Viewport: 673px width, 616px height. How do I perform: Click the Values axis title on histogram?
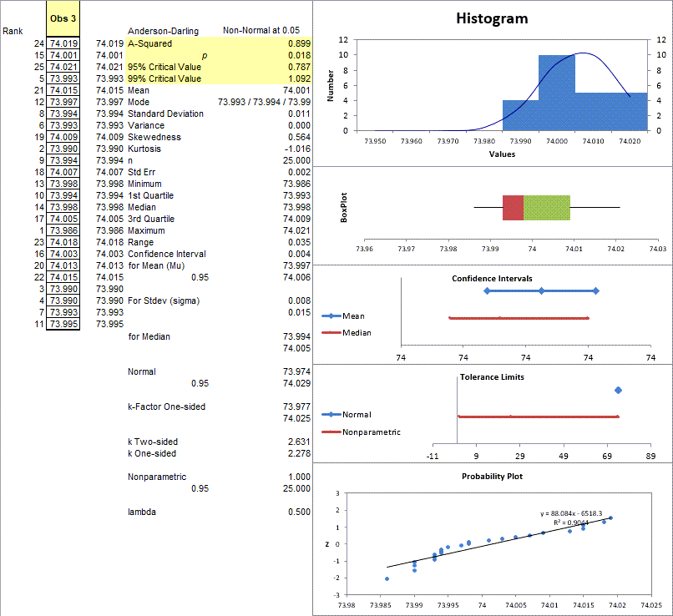point(503,154)
